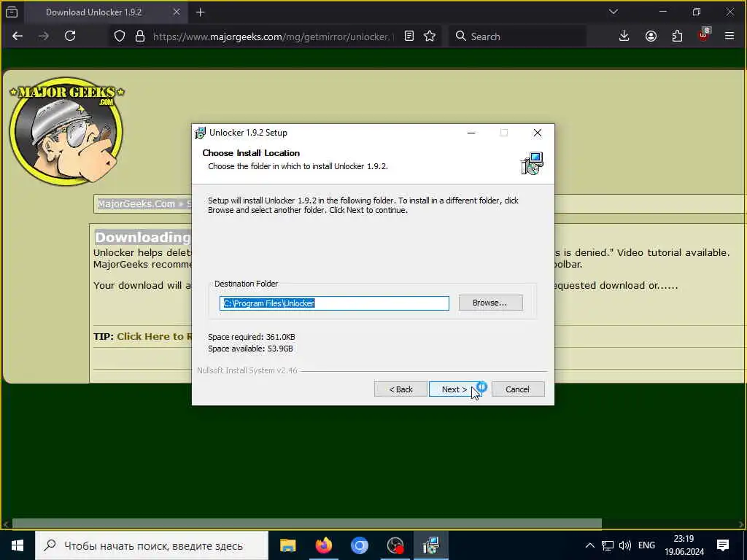Close the Download Unlocker 1.9.2 tab
Image resolution: width=747 pixels, height=560 pixels.
(177, 12)
